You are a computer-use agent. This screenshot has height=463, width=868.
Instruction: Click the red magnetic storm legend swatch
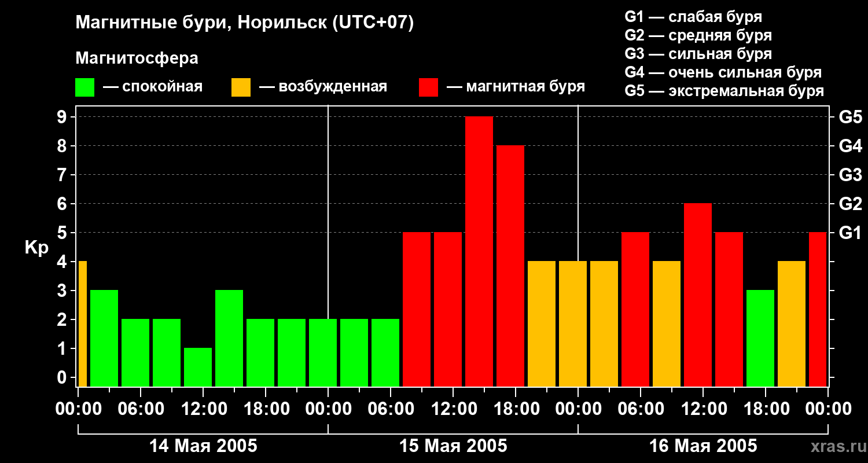click(x=428, y=87)
